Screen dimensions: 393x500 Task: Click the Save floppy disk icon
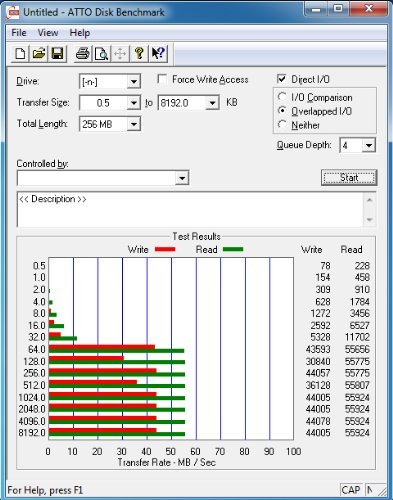click(x=58, y=53)
